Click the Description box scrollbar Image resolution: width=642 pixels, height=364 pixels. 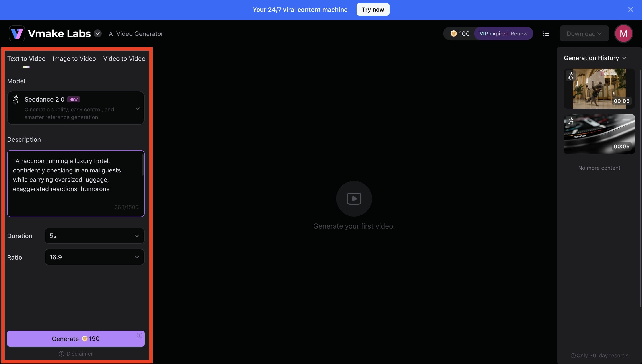(x=143, y=165)
